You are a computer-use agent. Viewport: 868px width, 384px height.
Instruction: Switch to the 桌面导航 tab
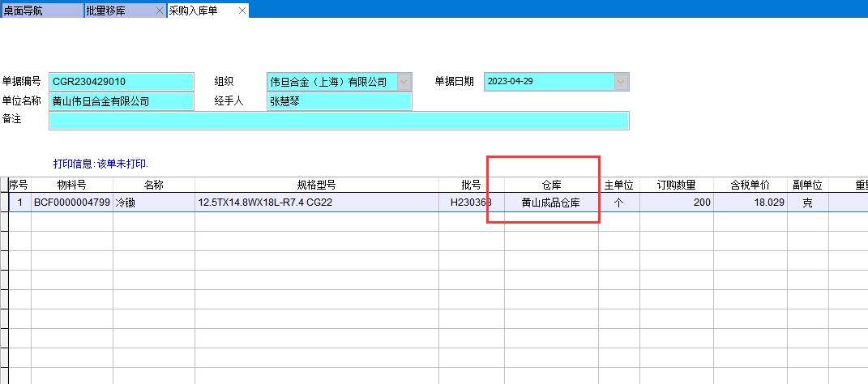pos(41,11)
